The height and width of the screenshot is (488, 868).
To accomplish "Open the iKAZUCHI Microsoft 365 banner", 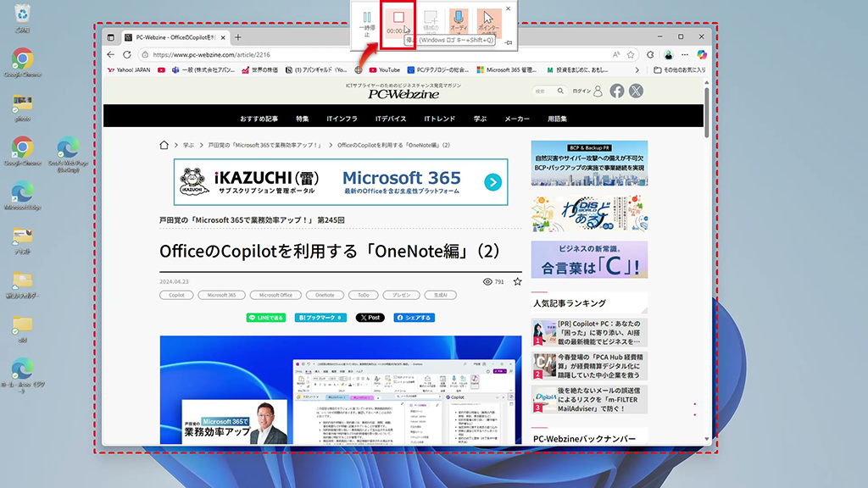I will point(341,182).
